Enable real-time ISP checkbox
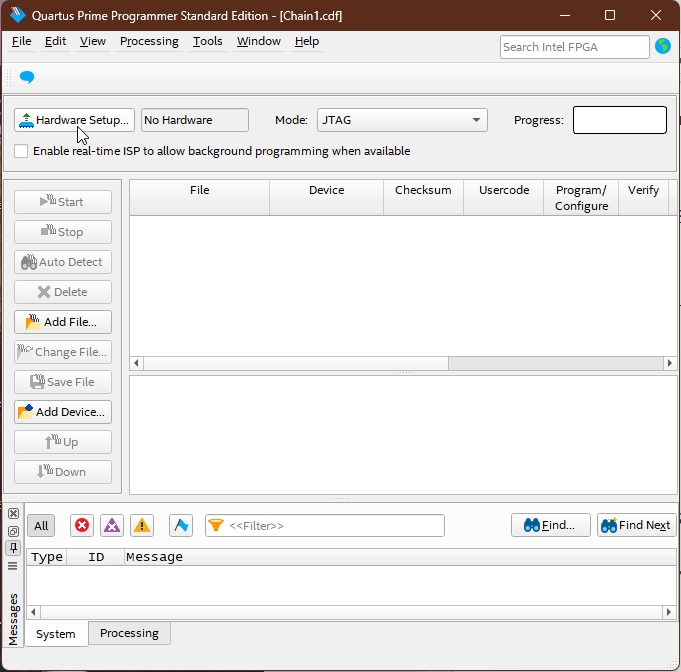The width and height of the screenshot is (681, 672). coord(21,151)
